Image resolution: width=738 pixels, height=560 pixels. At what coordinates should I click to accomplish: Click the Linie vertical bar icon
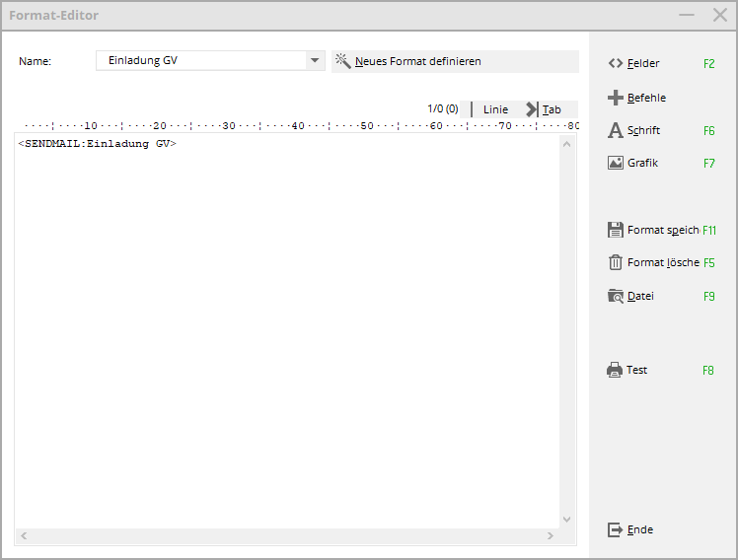tap(472, 109)
